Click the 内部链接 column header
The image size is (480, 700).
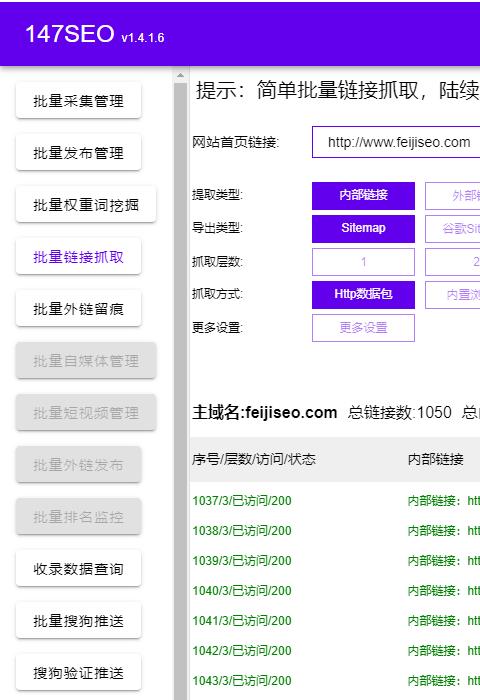[436, 459]
